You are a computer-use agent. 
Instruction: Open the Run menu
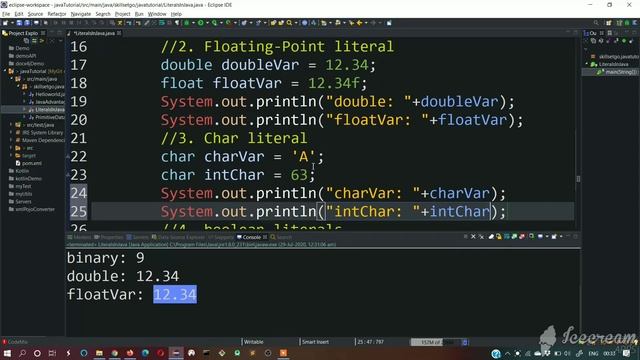pyautogui.click(x=139, y=14)
